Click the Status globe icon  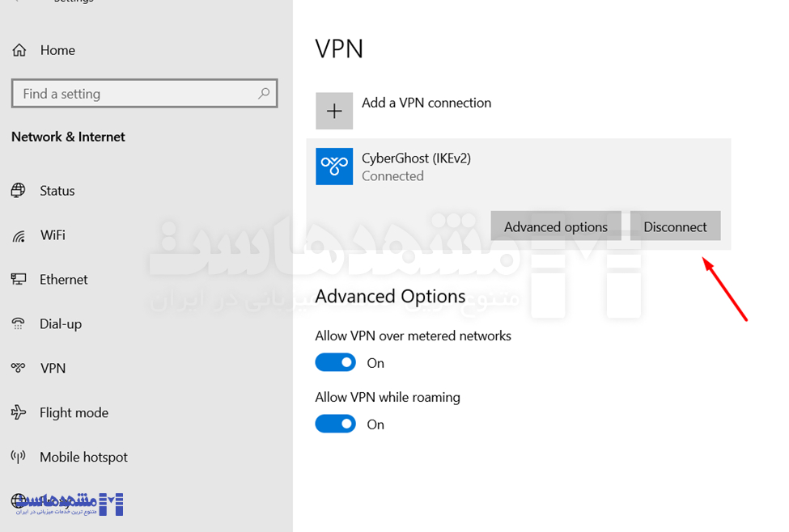pyautogui.click(x=19, y=191)
